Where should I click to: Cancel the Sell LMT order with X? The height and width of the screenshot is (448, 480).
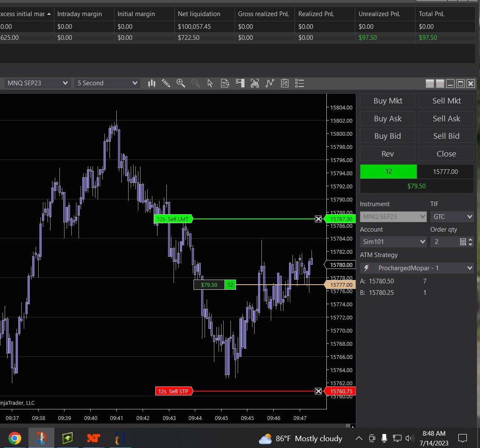click(318, 219)
